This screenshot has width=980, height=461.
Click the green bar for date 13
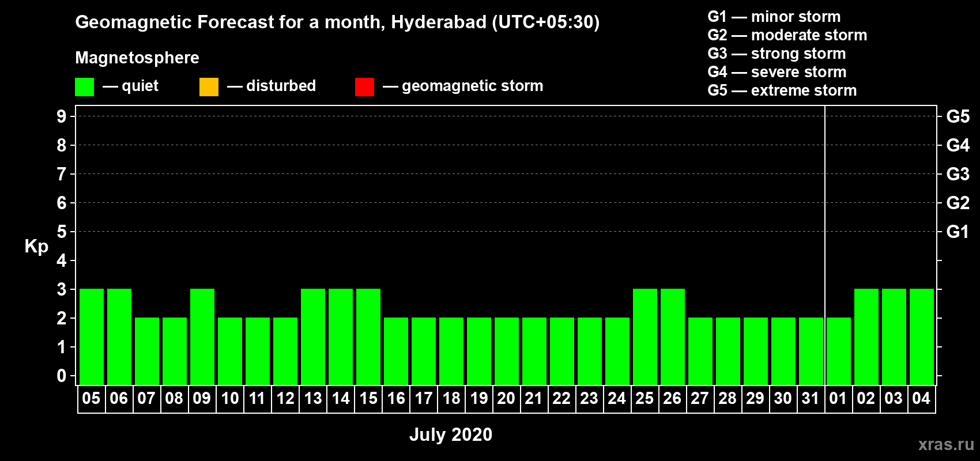pos(313,337)
